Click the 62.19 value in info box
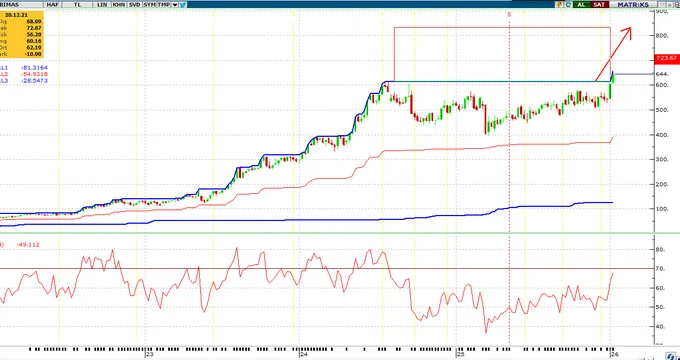 33,47
